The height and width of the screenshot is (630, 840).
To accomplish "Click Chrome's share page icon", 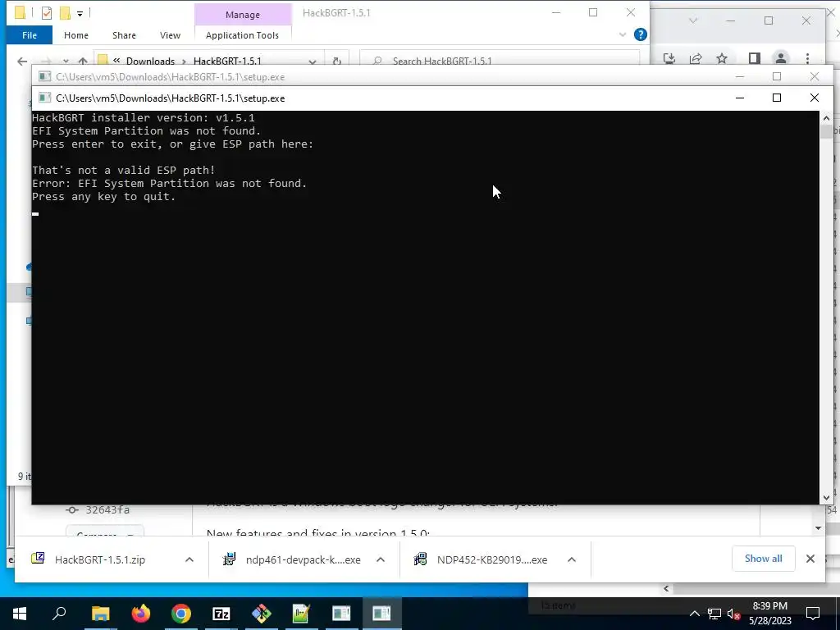I will tap(696, 58).
